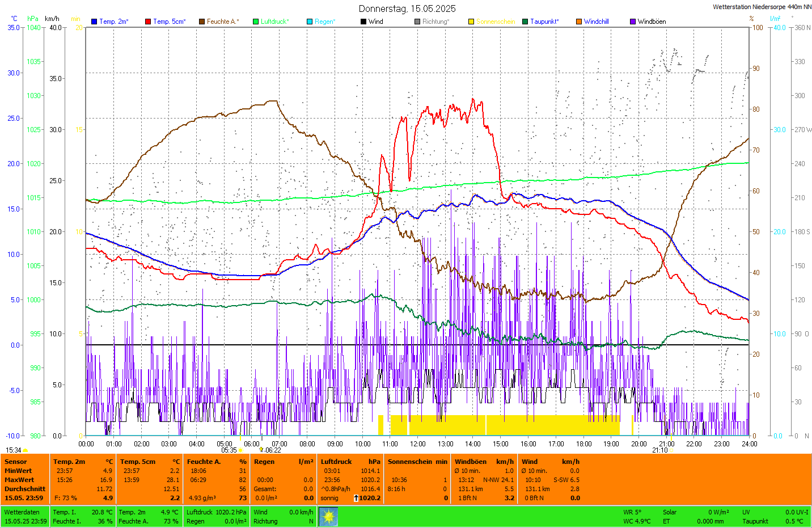Click the Richtung legend label

click(435, 22)
